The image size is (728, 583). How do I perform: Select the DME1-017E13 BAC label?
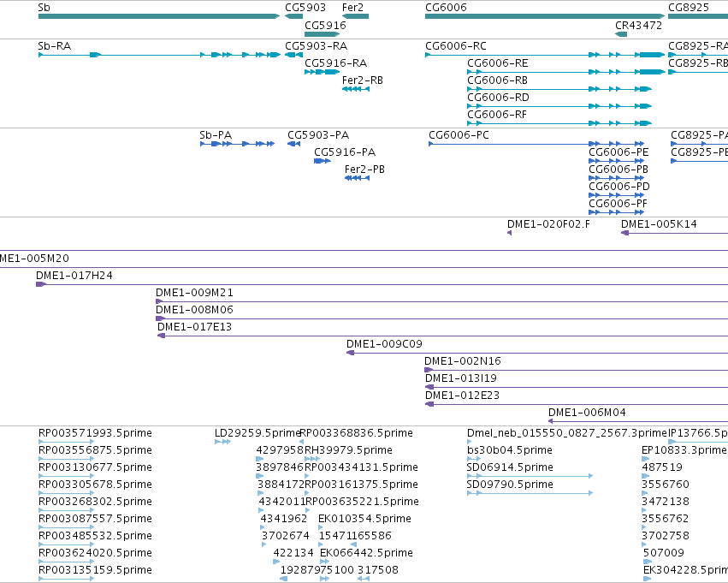point(194,328)
